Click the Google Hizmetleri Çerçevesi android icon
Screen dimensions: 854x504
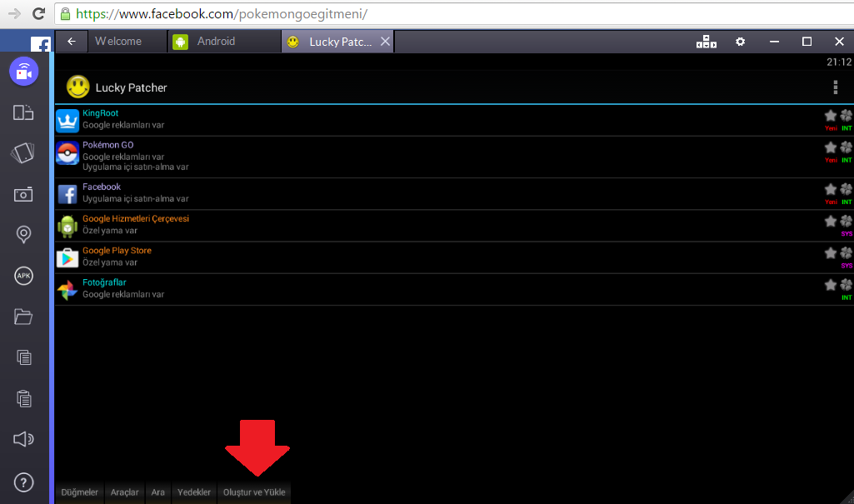(67, 226)
